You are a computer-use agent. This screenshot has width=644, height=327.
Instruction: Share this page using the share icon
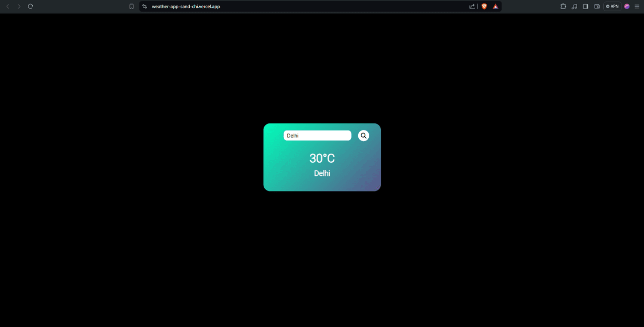472,7
